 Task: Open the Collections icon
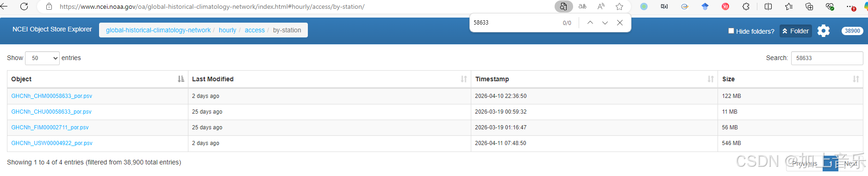coord(809,6)
